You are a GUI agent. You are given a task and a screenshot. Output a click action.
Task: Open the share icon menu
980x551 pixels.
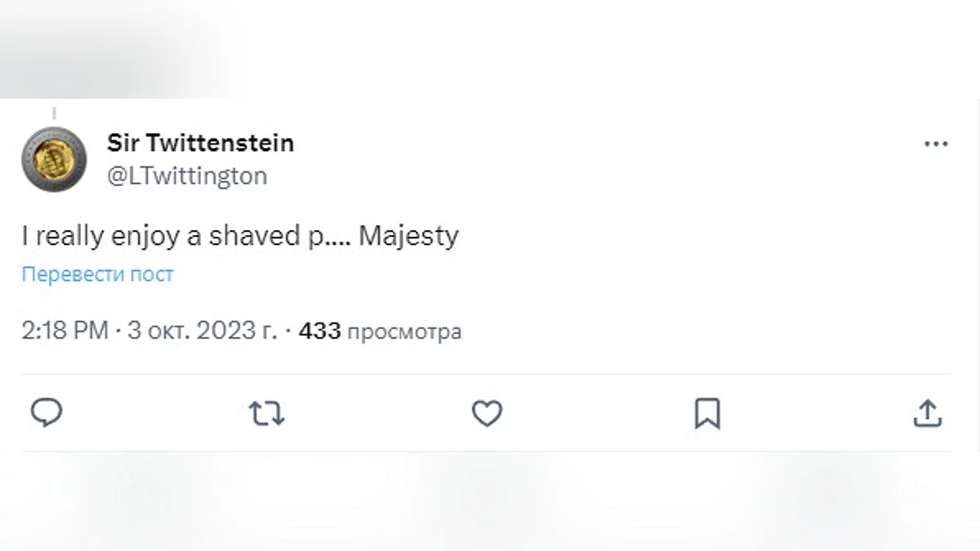click(x=927, y=414)
